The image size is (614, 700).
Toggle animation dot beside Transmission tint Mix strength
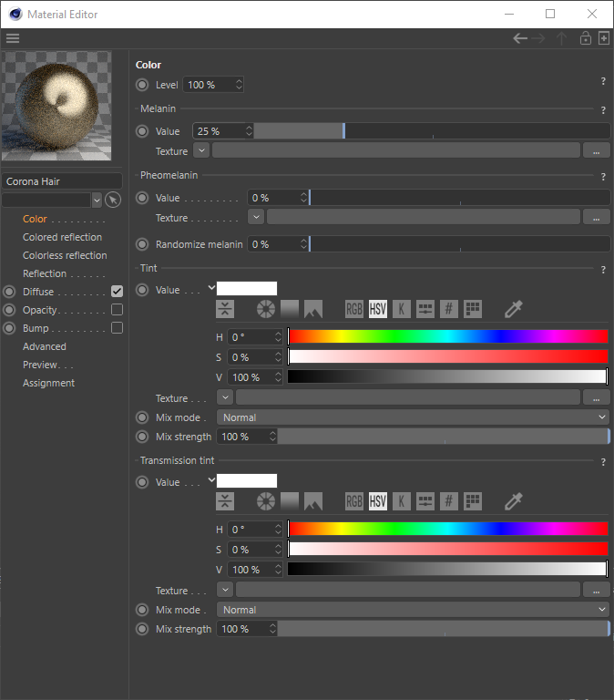tap(142, 629)
